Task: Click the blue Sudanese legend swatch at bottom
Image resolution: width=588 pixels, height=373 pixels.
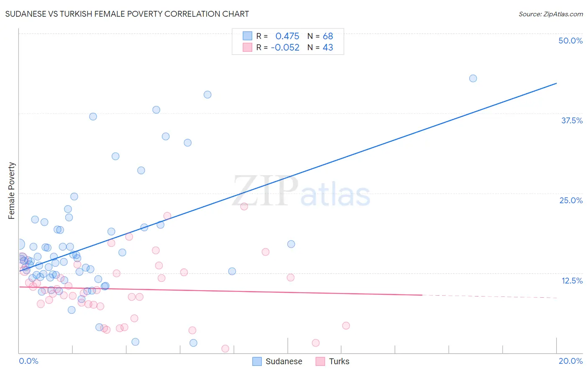Action: (257, 361)
